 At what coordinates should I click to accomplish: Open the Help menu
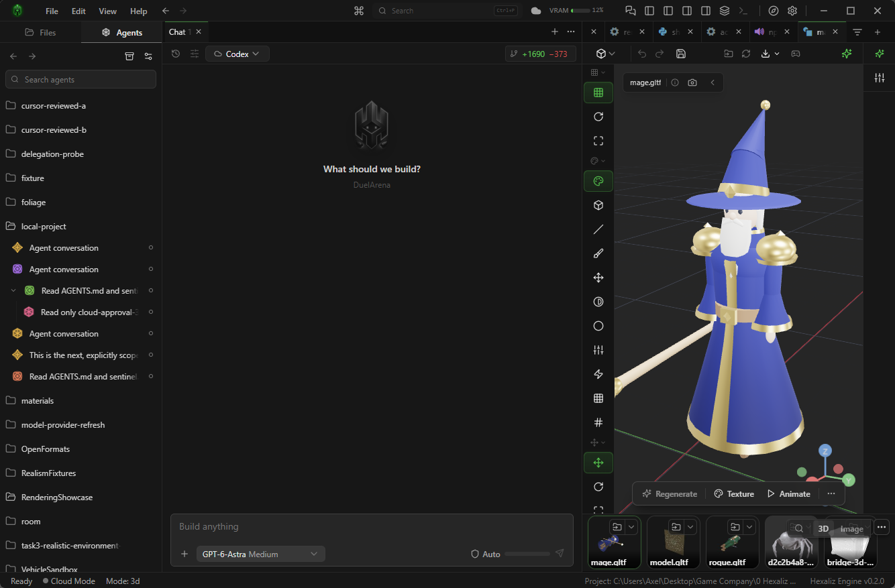coord(139,11)
